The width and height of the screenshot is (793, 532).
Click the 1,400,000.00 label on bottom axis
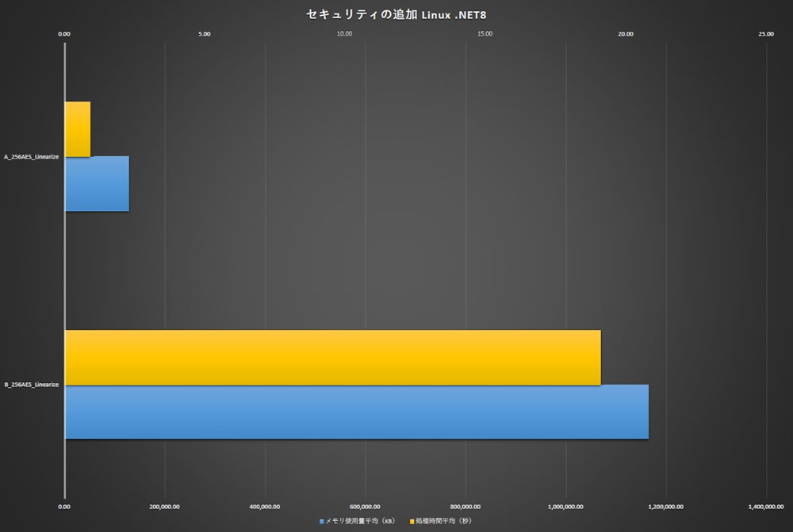pyautogui.click(x=766, y=506)
